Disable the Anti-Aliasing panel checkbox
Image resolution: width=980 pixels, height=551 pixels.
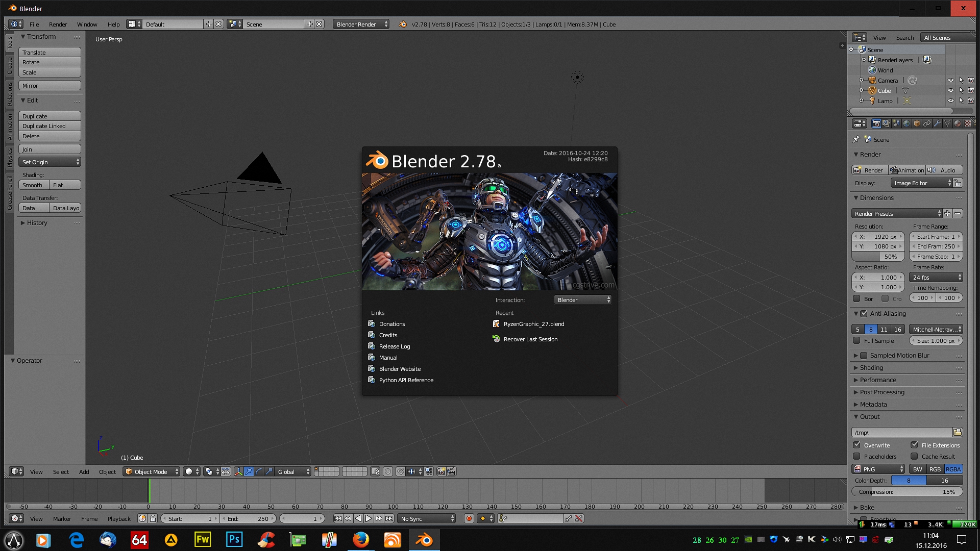tap(864, 314)
